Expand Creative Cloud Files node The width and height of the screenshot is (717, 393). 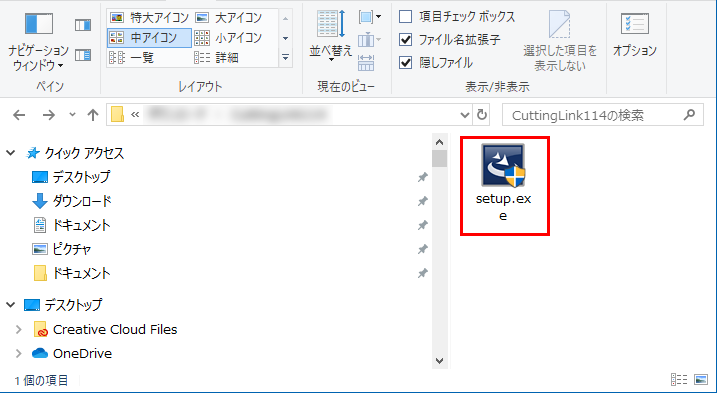(19, 329)
